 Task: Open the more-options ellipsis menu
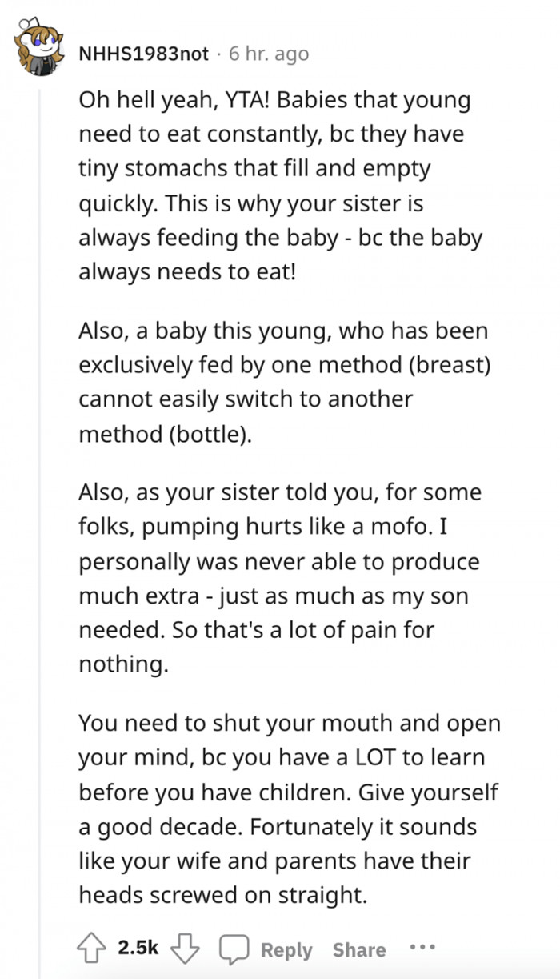pyautogui.click(x=422, y=949)
